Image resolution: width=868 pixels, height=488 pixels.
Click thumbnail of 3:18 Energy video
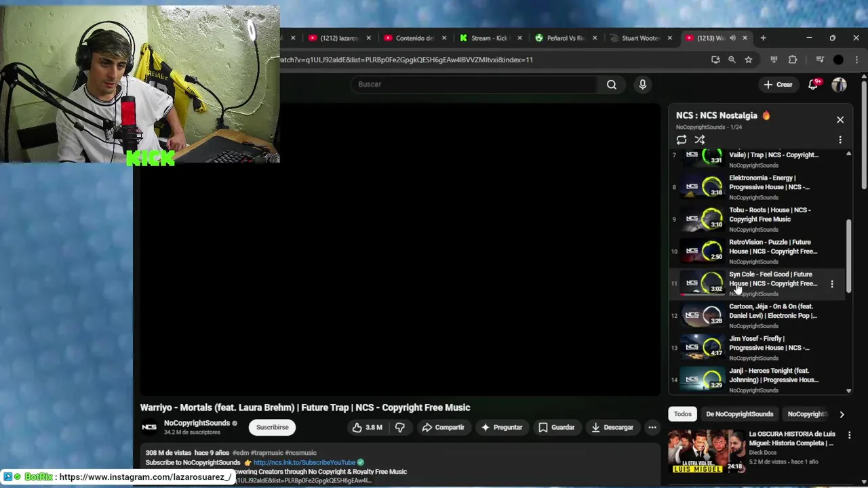tap(702, 186)
